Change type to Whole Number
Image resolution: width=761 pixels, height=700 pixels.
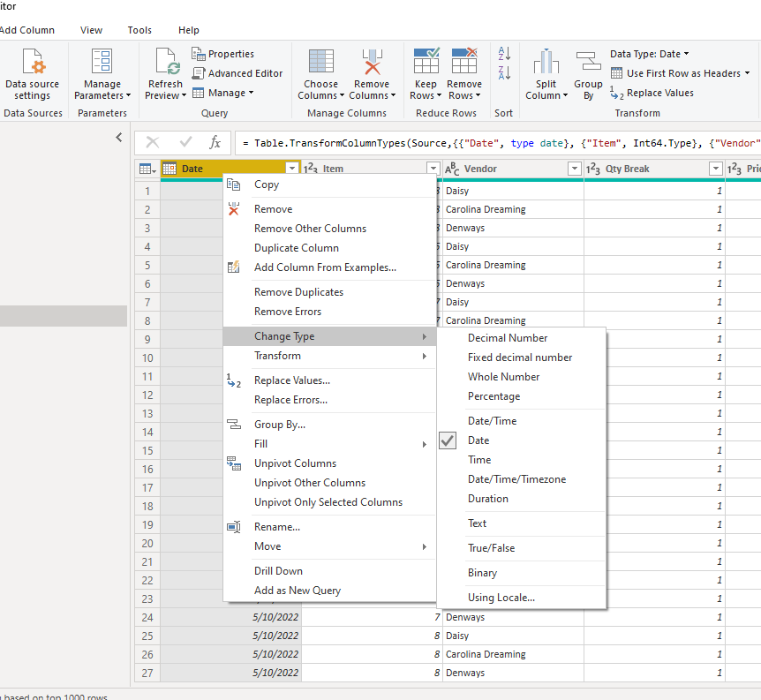[522, 377]
